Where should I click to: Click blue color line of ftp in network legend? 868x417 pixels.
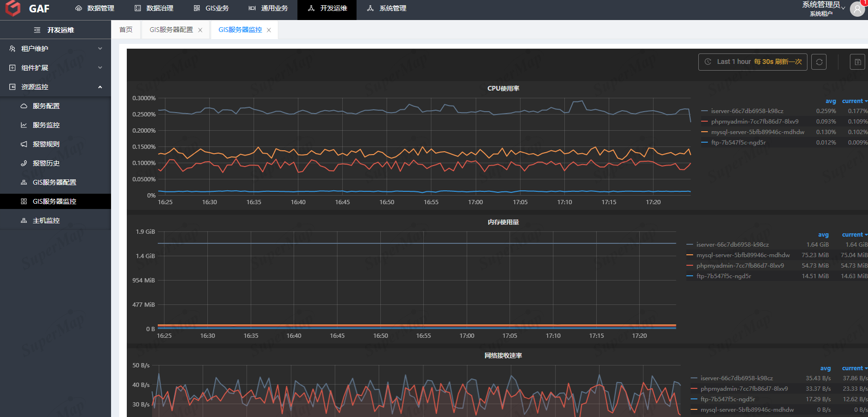click(694, 399)
